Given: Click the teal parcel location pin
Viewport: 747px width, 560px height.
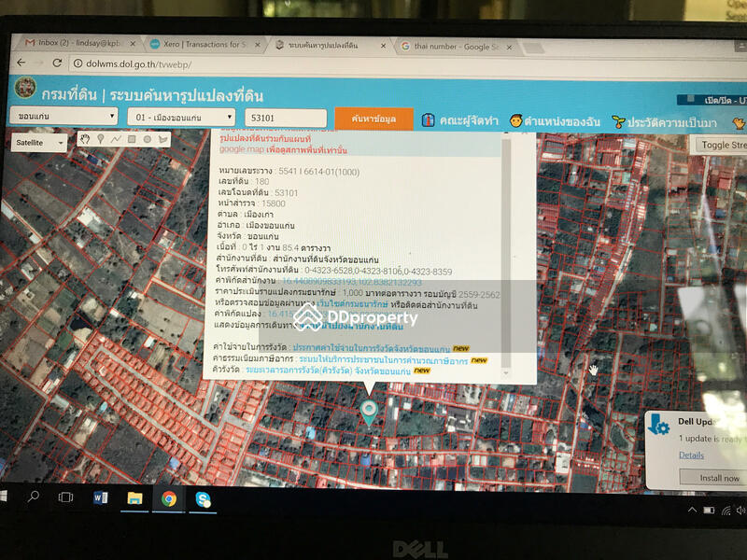Looking at the screenshot, I should point(369,413).
